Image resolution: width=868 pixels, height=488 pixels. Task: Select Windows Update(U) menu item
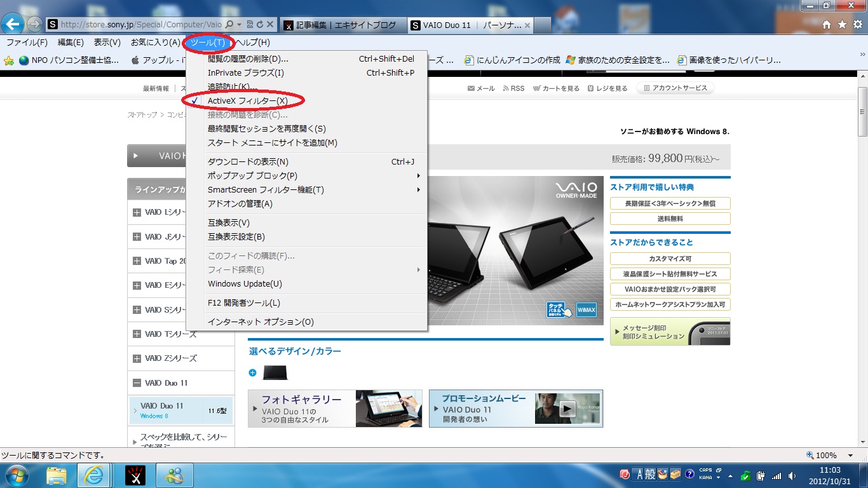tap(307, 283)
